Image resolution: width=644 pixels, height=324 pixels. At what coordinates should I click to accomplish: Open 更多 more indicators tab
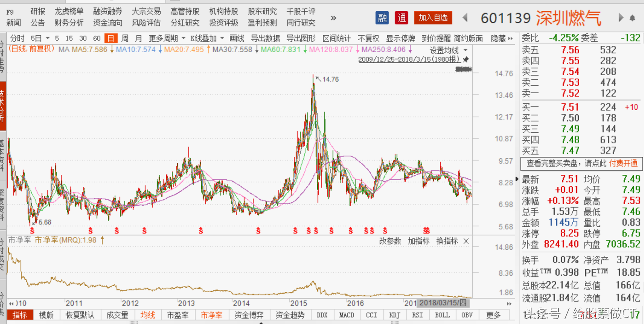tap(493, 315)
